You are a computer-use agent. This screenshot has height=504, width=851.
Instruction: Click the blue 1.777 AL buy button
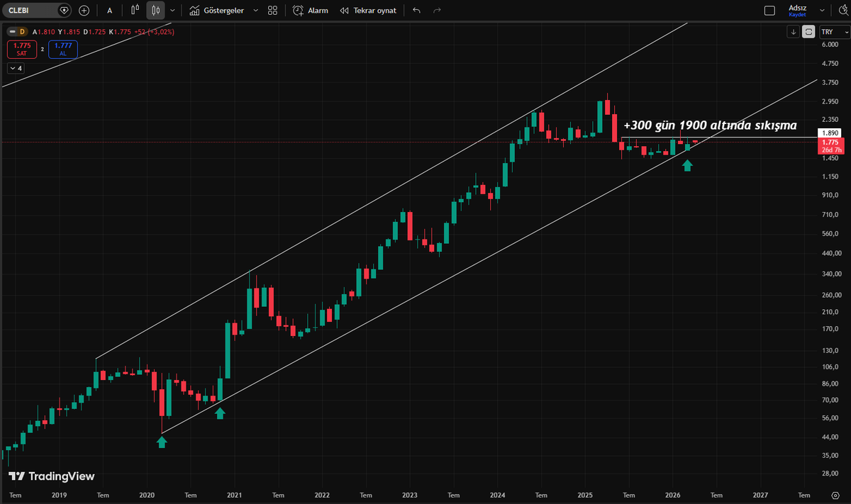point(63,49)
